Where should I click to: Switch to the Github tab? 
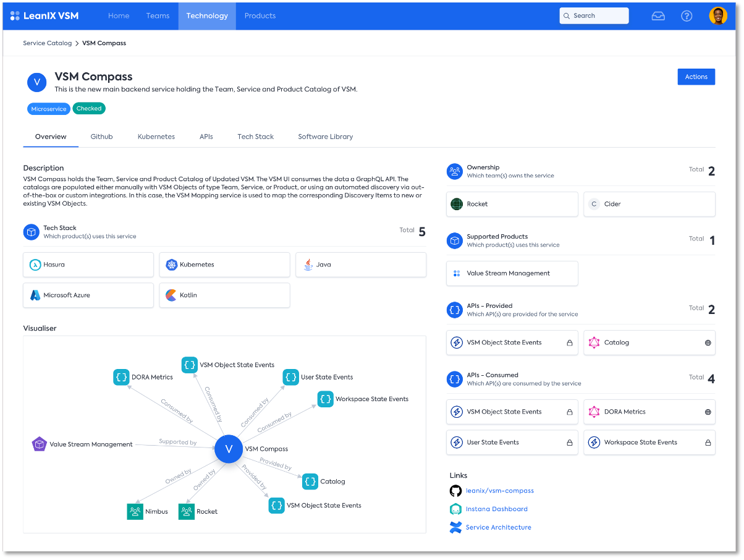click(101, 137)
